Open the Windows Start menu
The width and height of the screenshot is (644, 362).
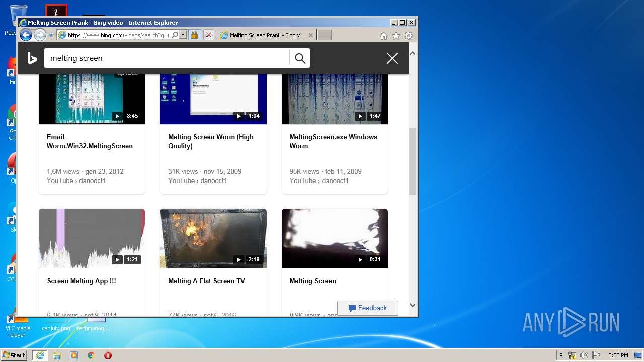pos(14,355)
